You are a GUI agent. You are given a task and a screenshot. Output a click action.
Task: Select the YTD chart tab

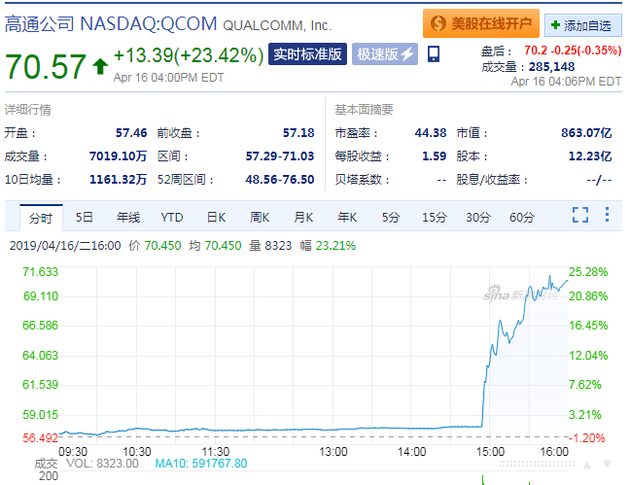[172, 218]
